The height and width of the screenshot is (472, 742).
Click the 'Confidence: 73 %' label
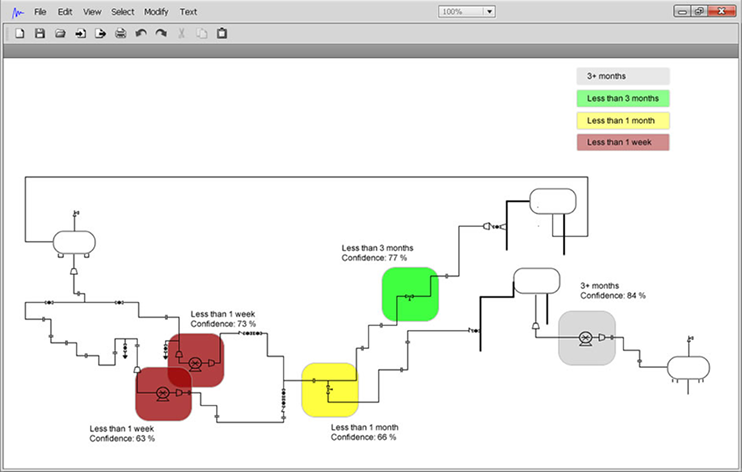click(223, 324)
